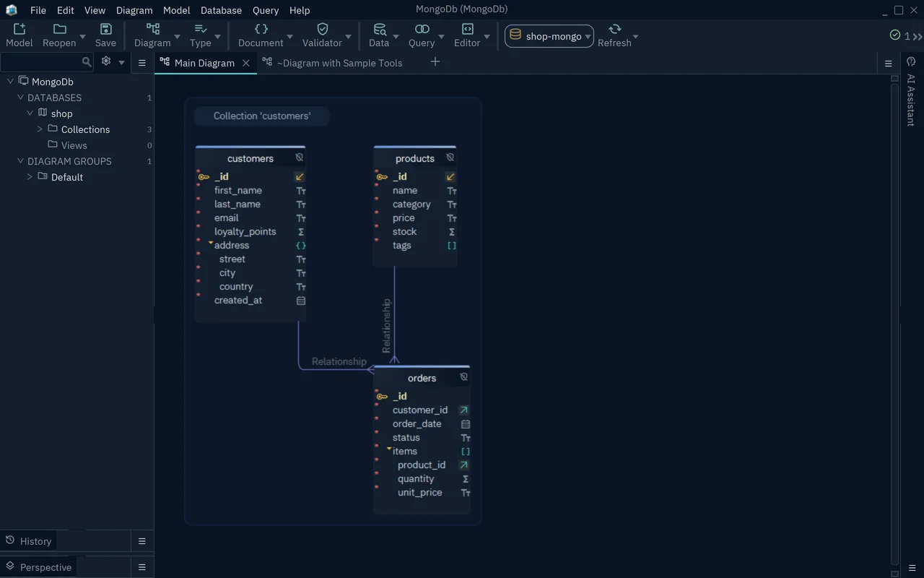This screenshot has height=578, width=924.
Task: Open the Perspective panel menu icon
Action: pos(142,567)
